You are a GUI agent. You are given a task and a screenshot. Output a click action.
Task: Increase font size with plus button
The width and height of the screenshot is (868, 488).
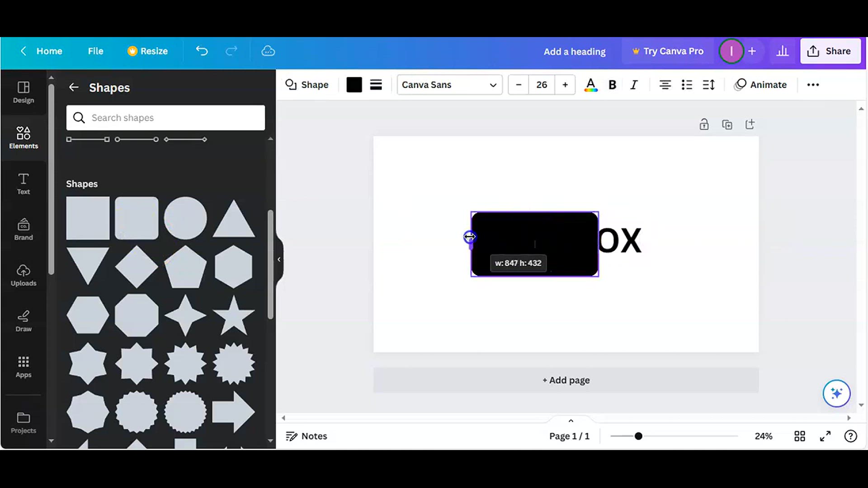coord(565,84)
